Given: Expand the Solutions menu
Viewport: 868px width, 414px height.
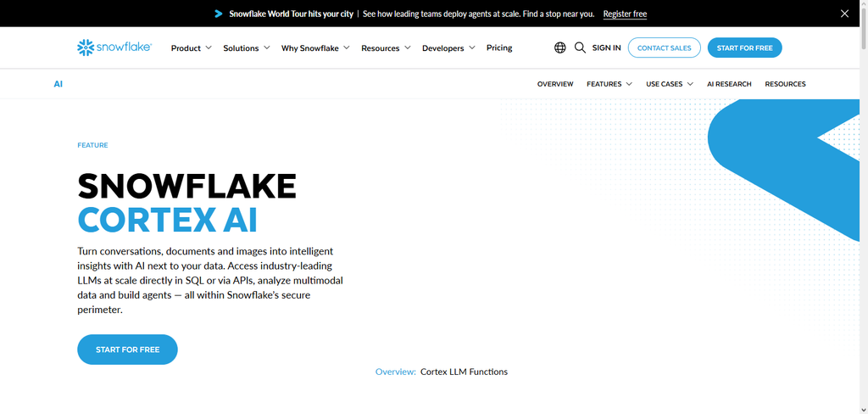Looking at the screenshot, I should click(x=247, y=48).
